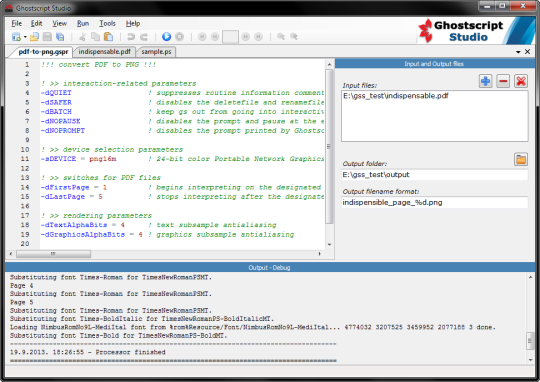Click the New document toolbar icon
This screenshot has width=540, height=382.
click(x=16, y=37)
